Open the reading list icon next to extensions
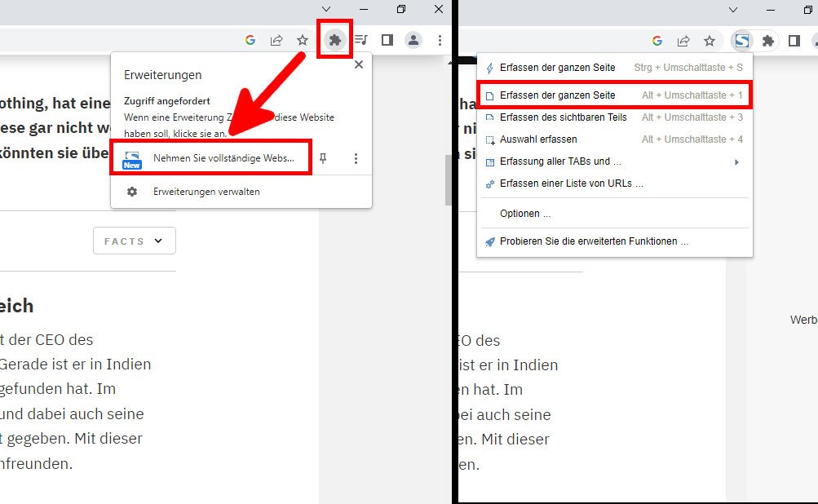Screen dimensions: 818x504 [x=361, y=39]
